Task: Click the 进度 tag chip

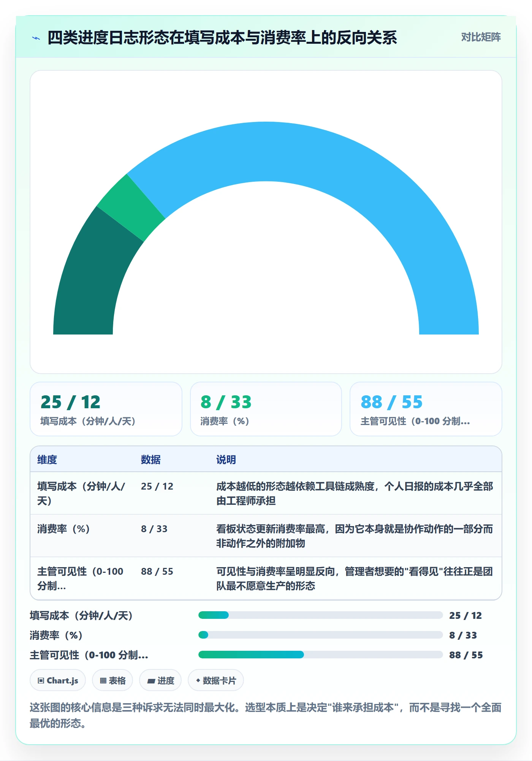Action: [x=160, y=680]
